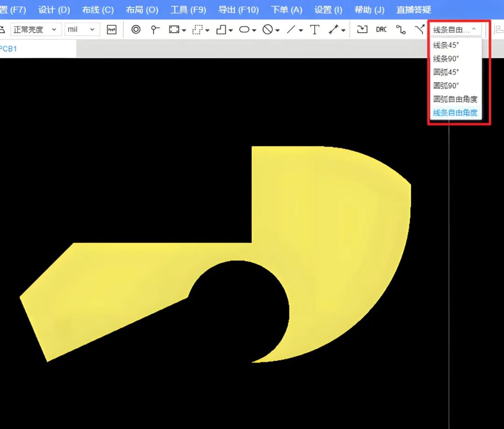Open the 正常亮度 brightness dropdown
Screen dimensions: 504x429
[36, 29]
